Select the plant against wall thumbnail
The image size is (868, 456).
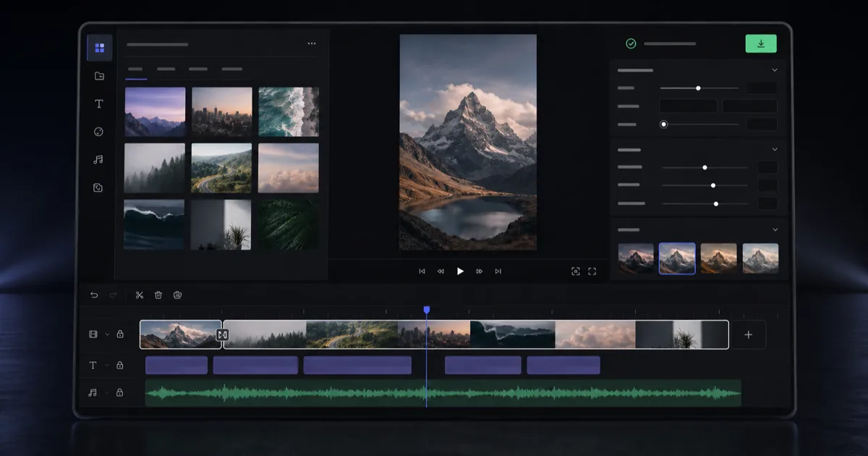pos(221,224)
